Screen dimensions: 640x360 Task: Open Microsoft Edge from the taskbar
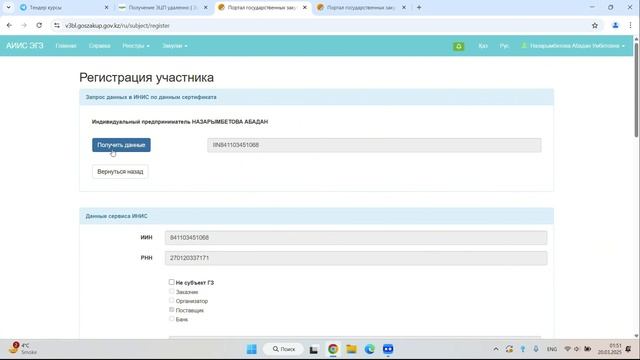370,349
